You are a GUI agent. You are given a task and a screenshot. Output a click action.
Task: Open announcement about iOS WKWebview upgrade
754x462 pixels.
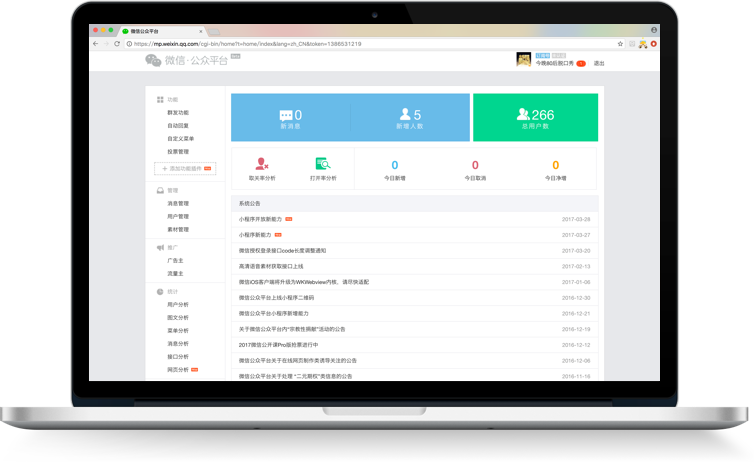(304, 282)
